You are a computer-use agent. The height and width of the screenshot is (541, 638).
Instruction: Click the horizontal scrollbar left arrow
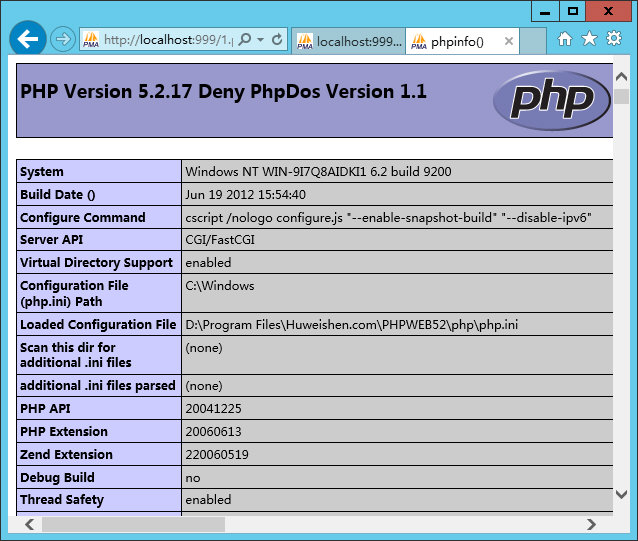pos(29,524)
